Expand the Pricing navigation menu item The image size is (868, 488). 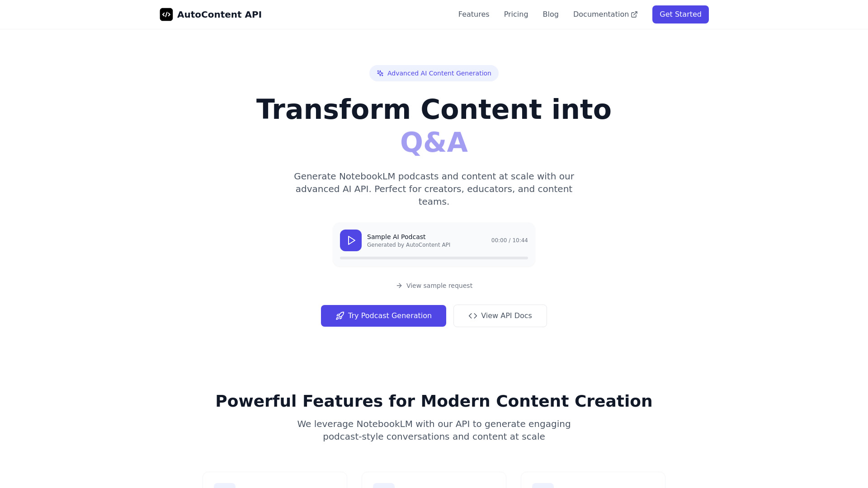(x=516, y=14)
